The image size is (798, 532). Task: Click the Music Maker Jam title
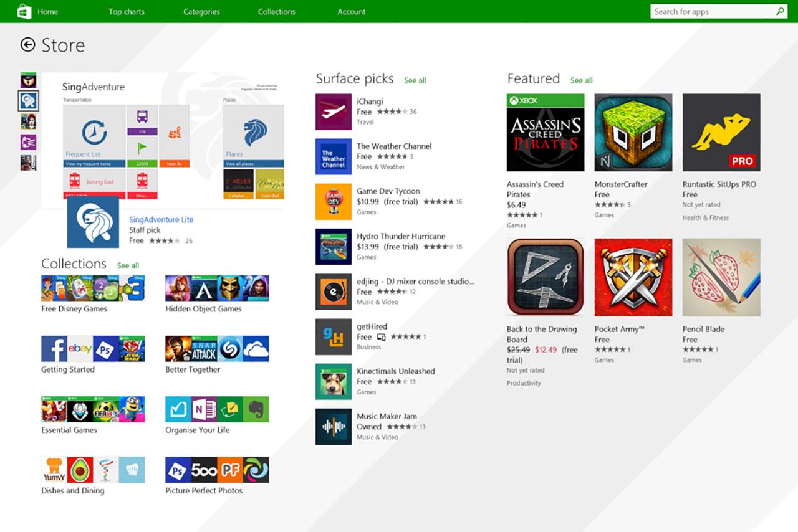387,416
